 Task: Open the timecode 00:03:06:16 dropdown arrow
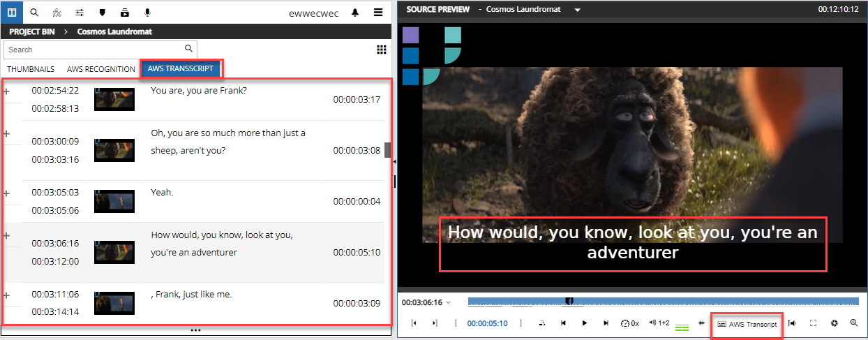point(449,302)
